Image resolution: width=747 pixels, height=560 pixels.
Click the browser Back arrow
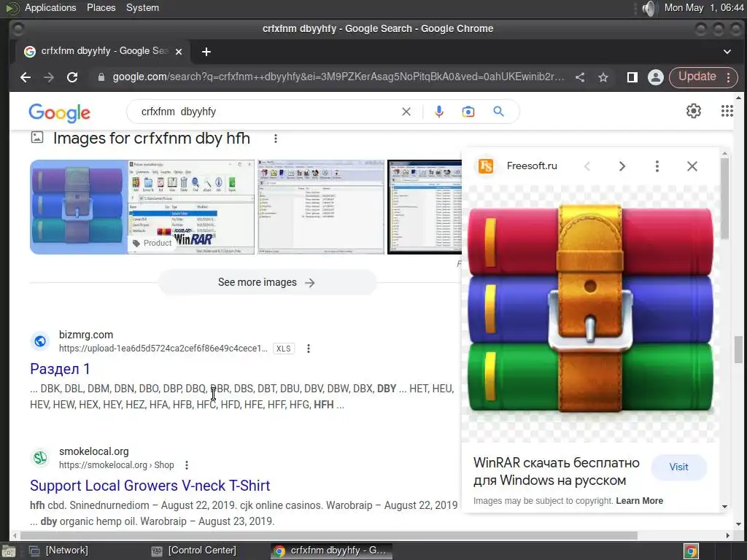point(26,77)
